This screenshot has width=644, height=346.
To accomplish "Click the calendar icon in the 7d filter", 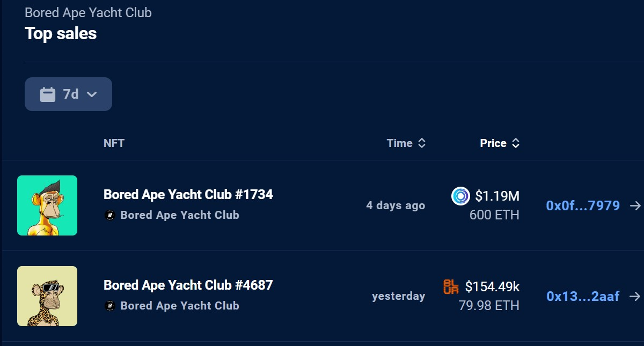I will click(x=48, y=94).
